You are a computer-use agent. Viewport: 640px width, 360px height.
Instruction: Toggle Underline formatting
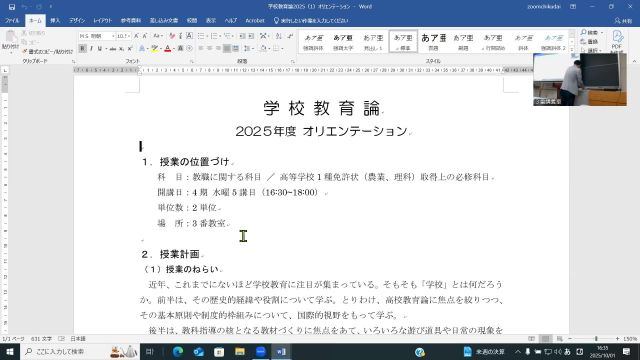click(99, 49)
